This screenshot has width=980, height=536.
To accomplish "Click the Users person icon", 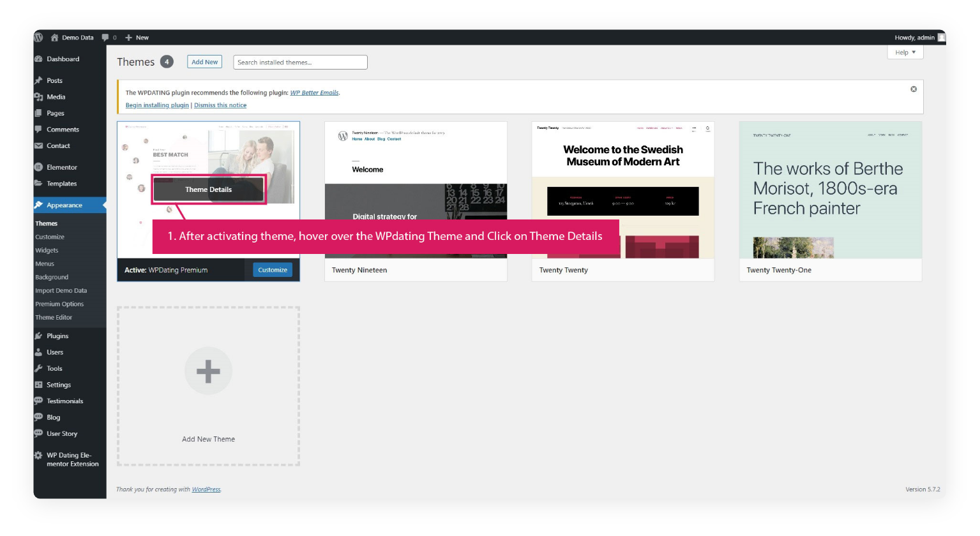I will tap(38, 352).
